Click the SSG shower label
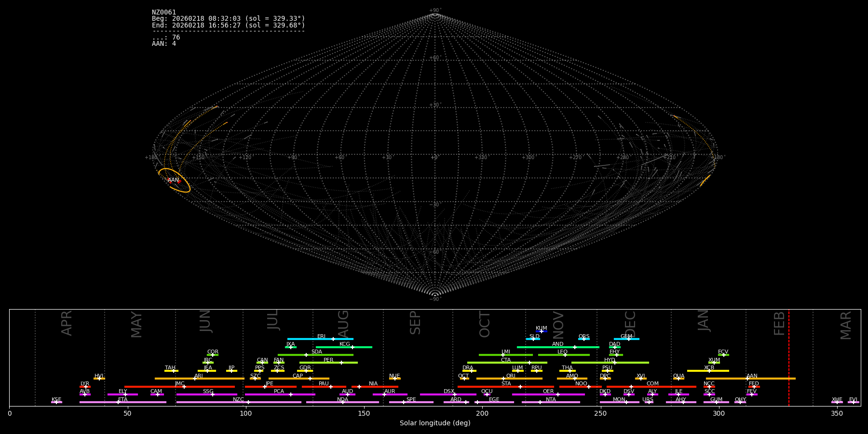 pos(208,392)
